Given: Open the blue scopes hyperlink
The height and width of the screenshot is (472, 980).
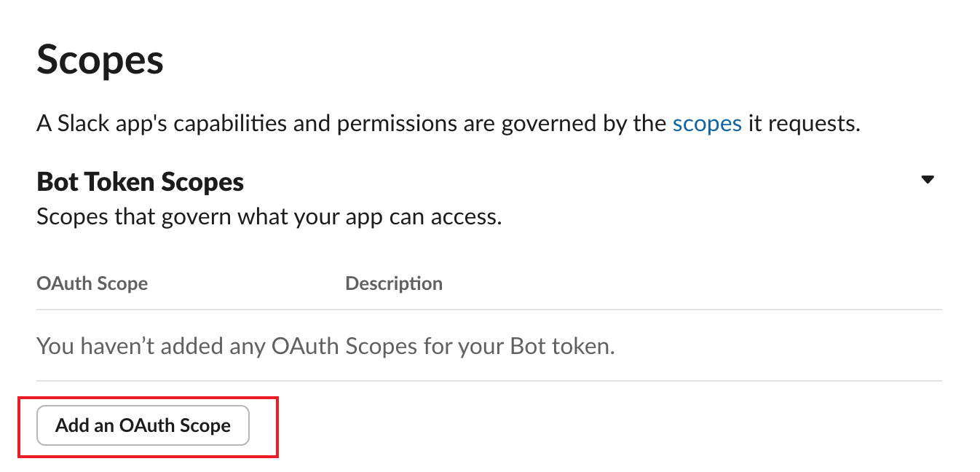Looking at the screenshot, I should point(707,123).
